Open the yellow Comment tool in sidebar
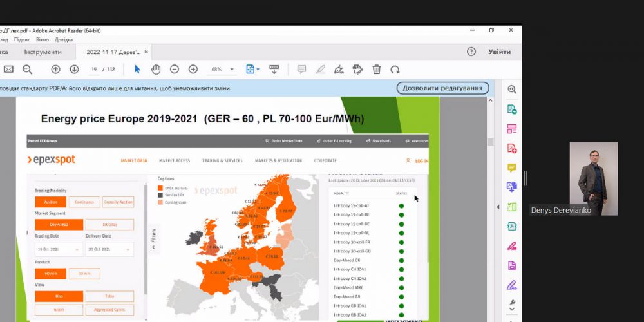This screenshot has height=322, width=644. click(512, 168)
